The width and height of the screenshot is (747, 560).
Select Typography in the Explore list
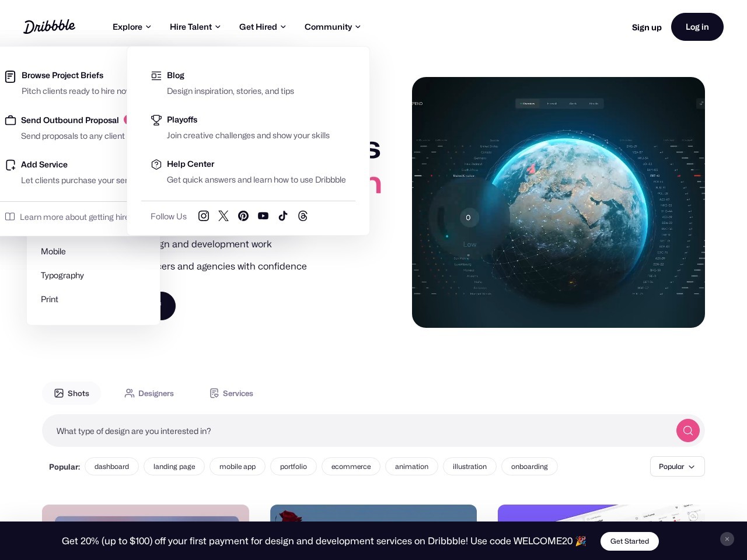pyautogui.click(x=62, y=275)
